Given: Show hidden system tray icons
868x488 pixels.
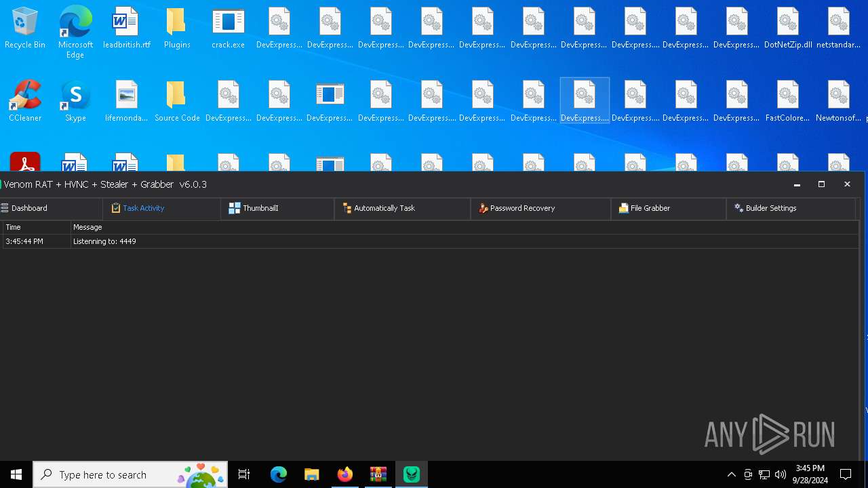Looking at the screenshot, I should 731,474.
